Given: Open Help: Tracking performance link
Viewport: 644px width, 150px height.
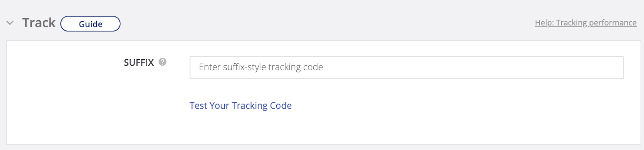Looking at the screenshot, I should tap(585, 23).
